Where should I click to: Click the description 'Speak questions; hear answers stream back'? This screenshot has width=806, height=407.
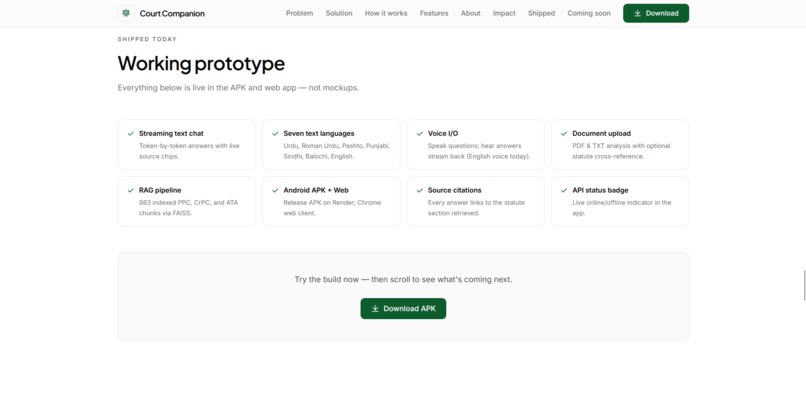click(x=479, y=151)
